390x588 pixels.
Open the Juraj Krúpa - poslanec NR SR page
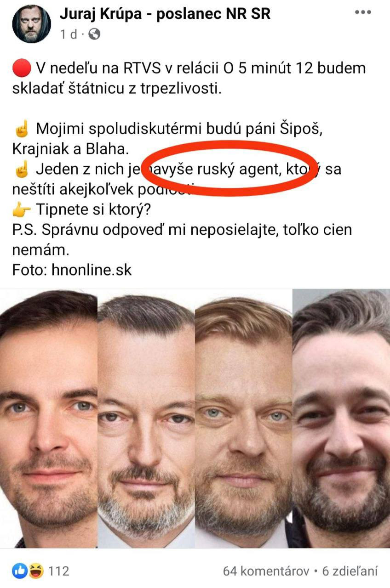click(165, 14)
